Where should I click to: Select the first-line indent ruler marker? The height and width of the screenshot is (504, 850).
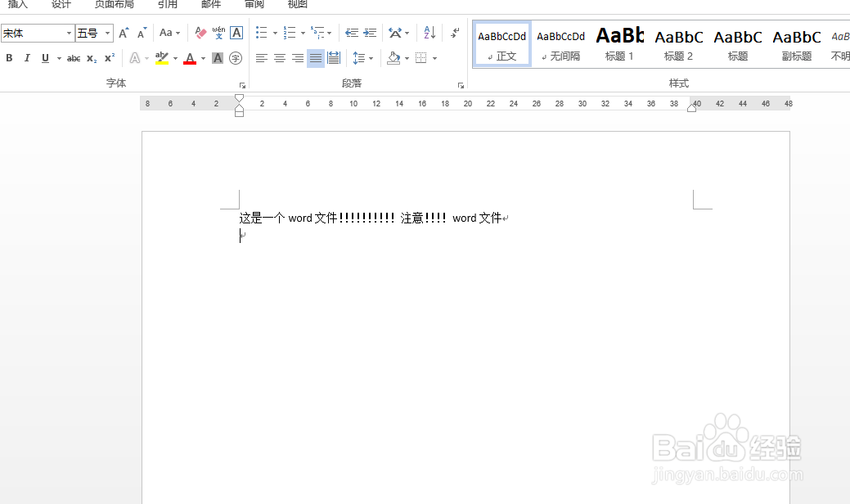[x=239, y=98]
